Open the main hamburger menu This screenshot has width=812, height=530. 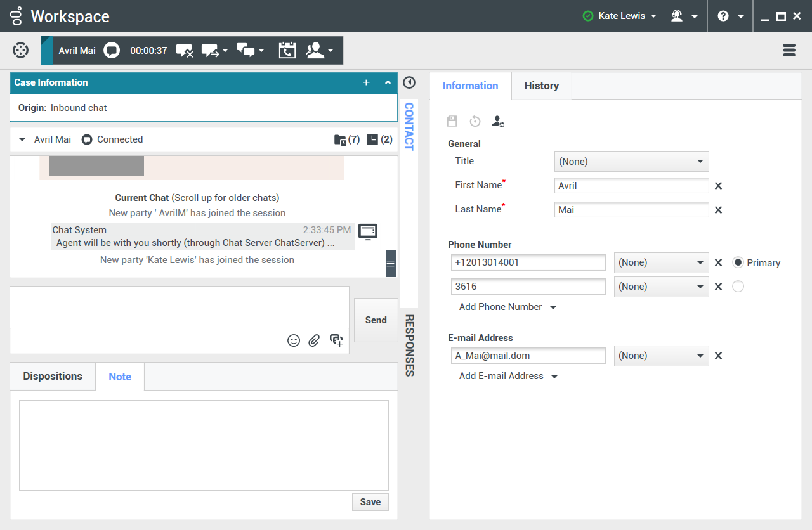(x=789, y=51)
